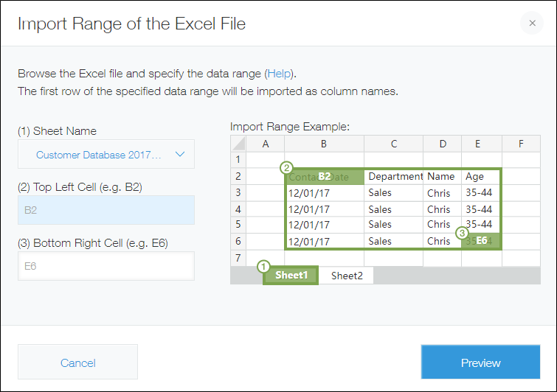This screenshot has width=557, height=392.
Task: Close the Import Range dialog
Action: [531, 24]
